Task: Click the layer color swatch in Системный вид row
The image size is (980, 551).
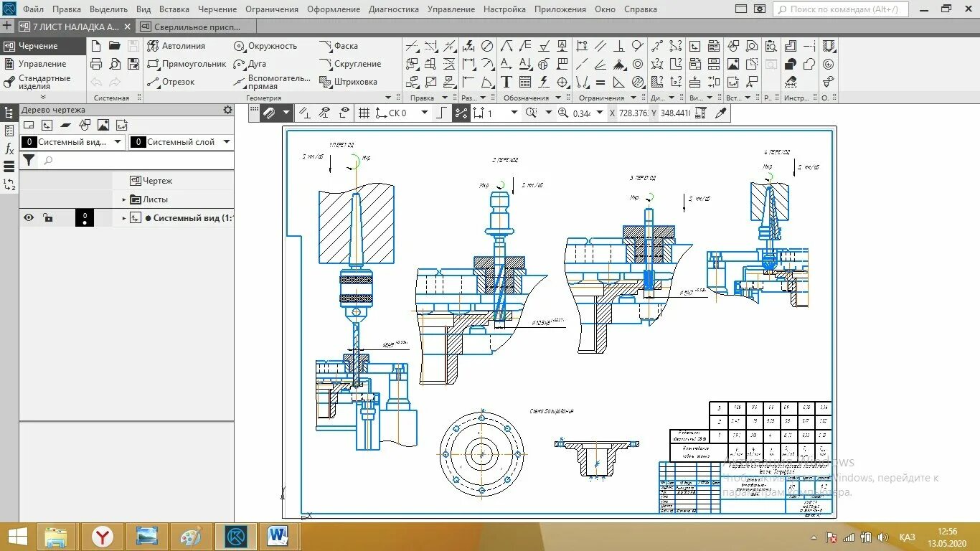Action: coord(85,218)
